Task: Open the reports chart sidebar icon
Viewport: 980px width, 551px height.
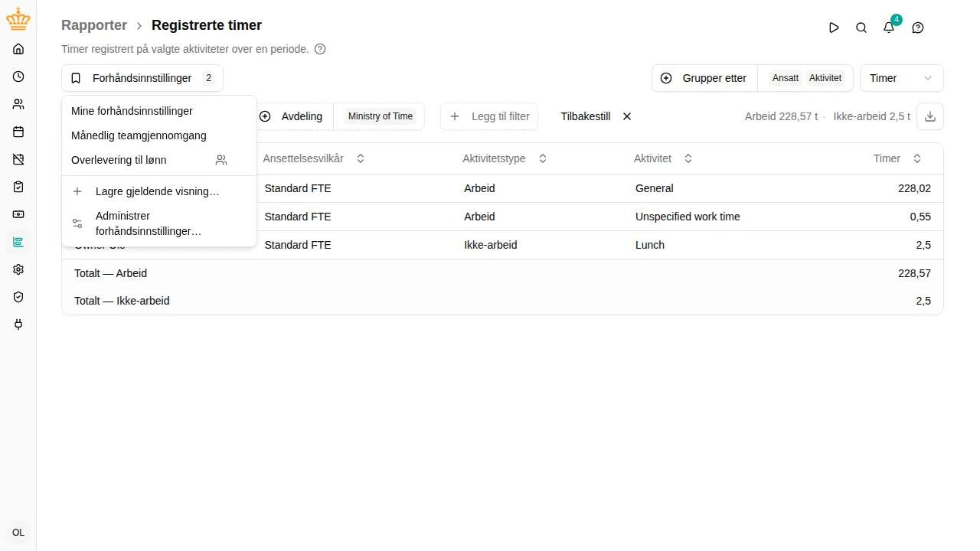Action: tap(18, 242)
